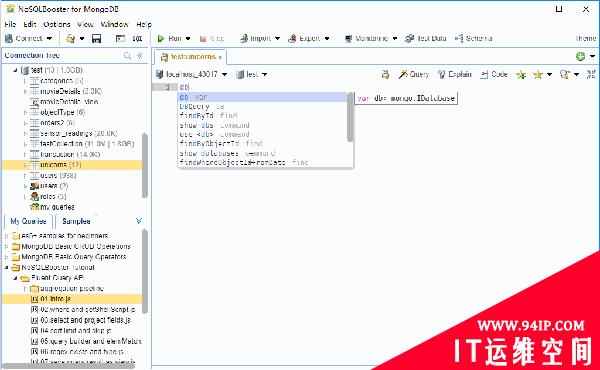Open the Test Data generator
Image resolution: width=600 pixels, height=370 pixels.
[426, 39]
